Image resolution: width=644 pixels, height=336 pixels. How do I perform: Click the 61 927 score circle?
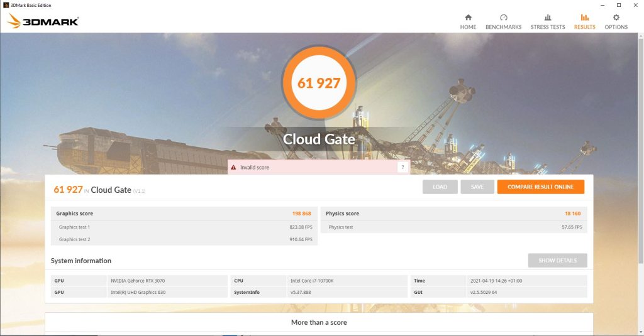tap(319, 83)
